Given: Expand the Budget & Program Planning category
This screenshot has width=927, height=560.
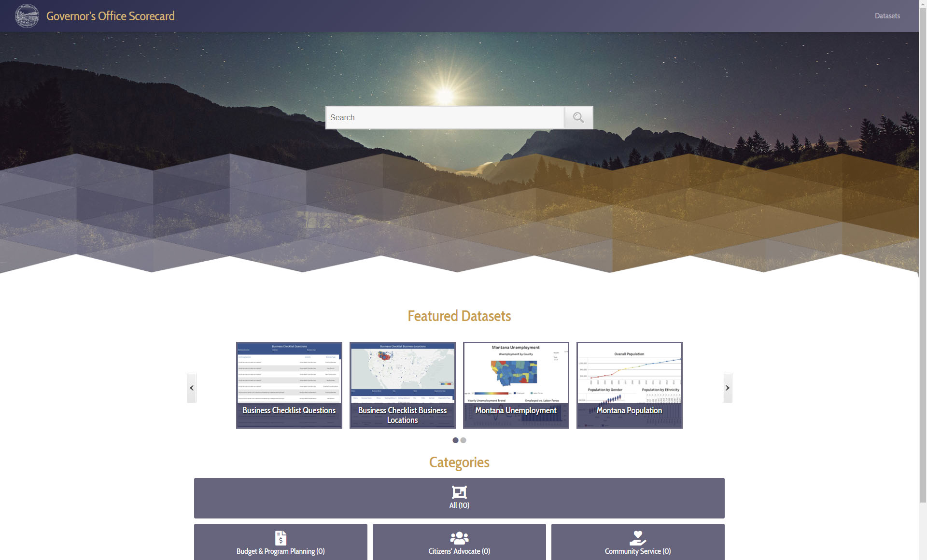Looking at the screenshot, I should [x=280, y=543].
